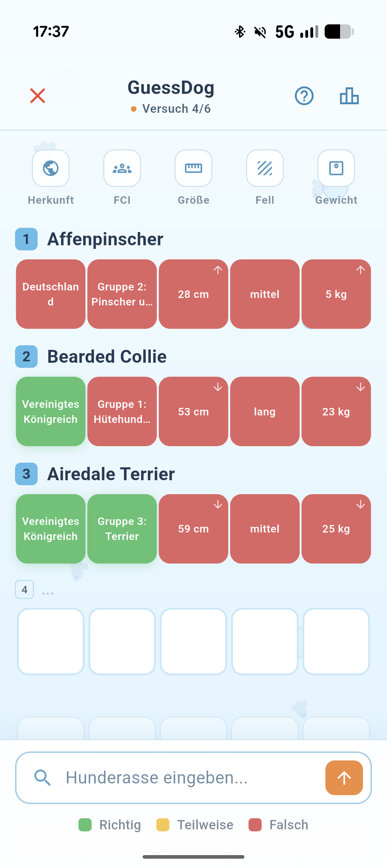This screenshot has width=387, height=868.
Task: Open the statistics bar chart icon
Action: pyautogui.click(x=349, y=96)
